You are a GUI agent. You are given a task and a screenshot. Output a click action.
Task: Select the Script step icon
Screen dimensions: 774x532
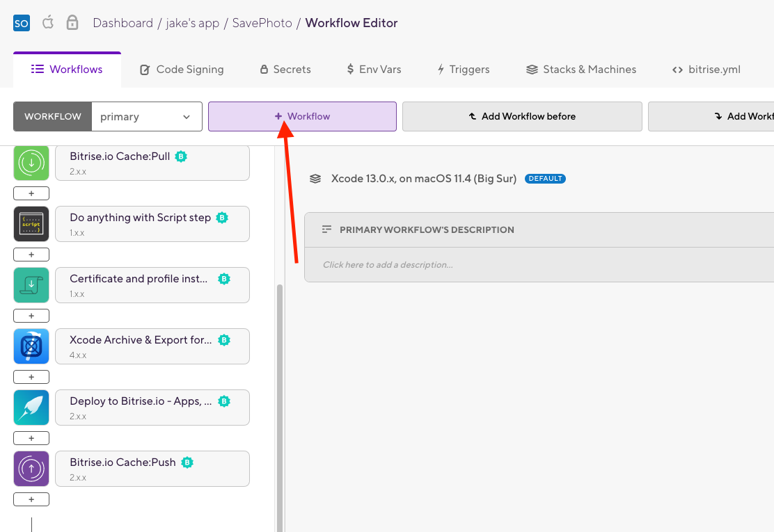pyautogui.click(x=31, y=224)
